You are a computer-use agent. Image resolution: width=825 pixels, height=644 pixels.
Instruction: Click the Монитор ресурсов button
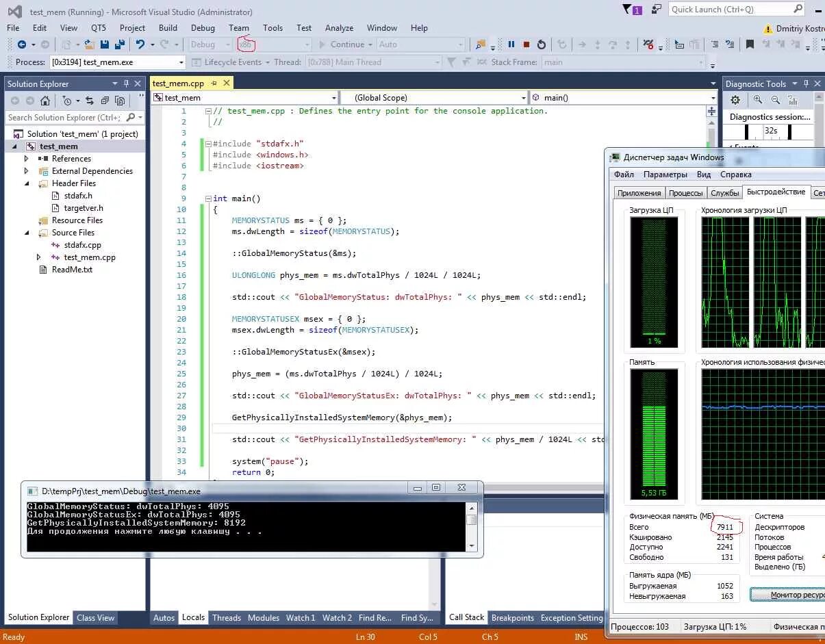click(x=787, y=595)
